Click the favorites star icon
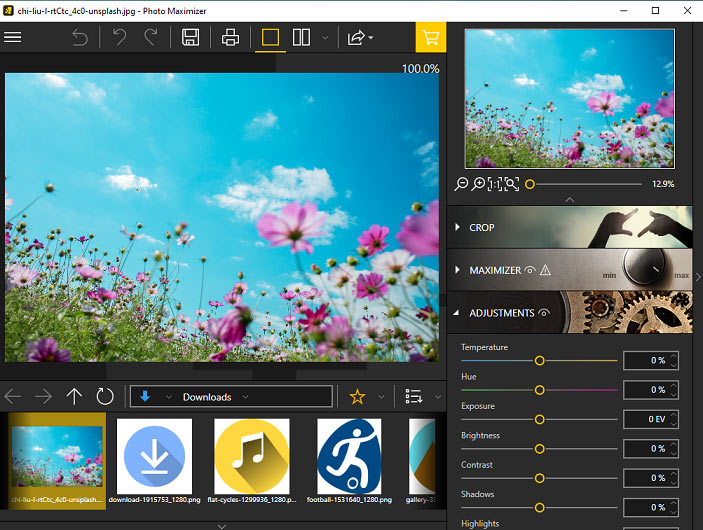This screenshot has width=703, height=530. (x=357, y=396)
